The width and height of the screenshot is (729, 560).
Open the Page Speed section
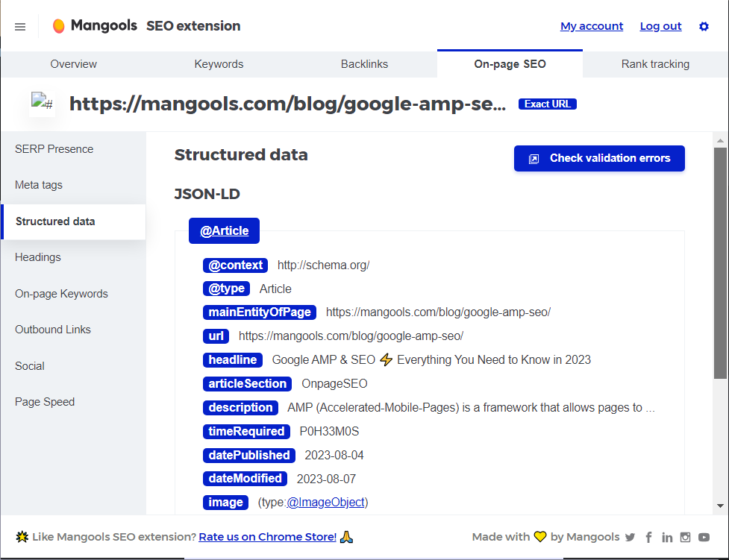coord(44,401)
